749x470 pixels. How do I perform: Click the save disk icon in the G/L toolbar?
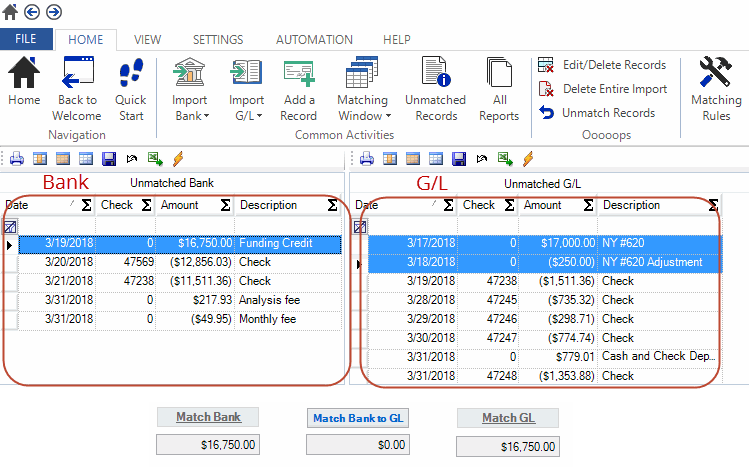point(459,159)
